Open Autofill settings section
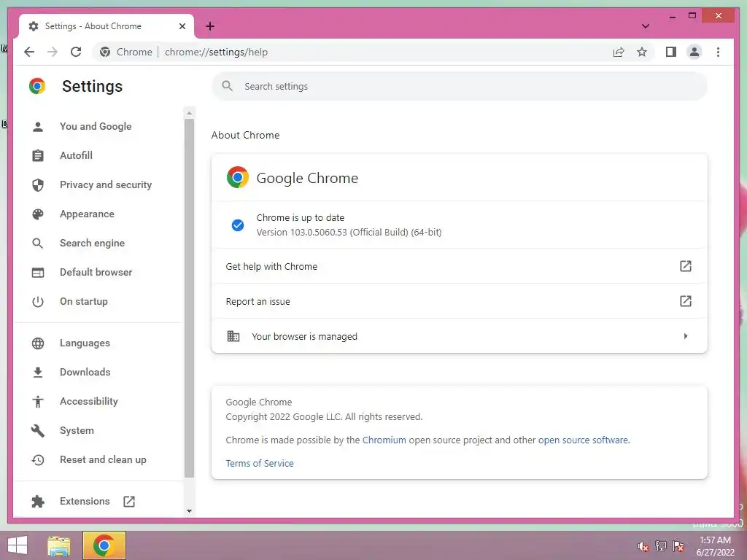 click(x=76, y=155)
